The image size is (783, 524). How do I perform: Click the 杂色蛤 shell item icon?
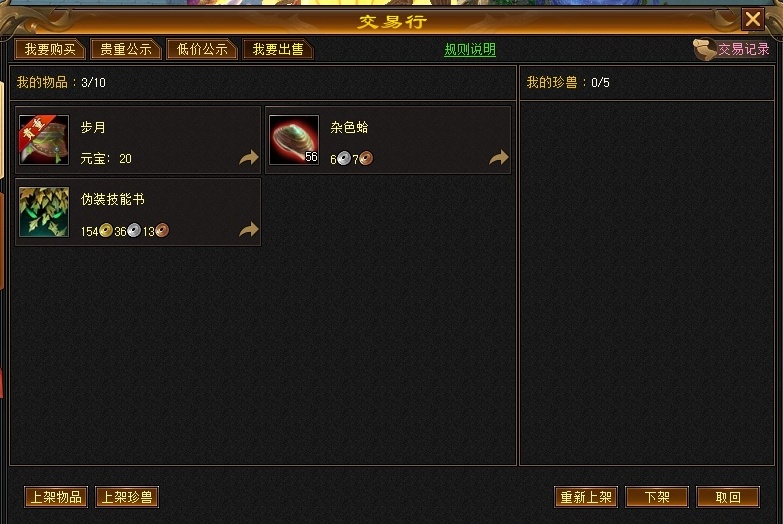(294, 140)
